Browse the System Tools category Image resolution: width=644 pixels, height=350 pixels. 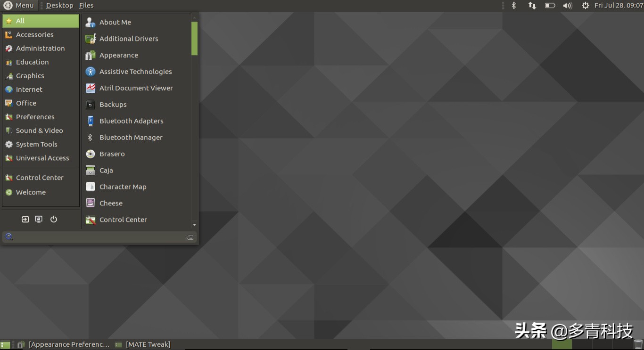(41, 144)
